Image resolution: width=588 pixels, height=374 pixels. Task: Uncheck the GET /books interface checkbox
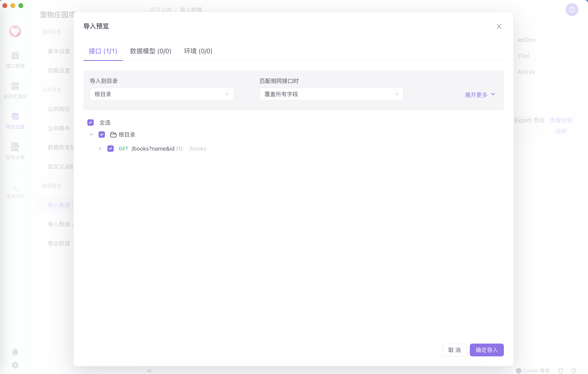(x=110, y=148)
